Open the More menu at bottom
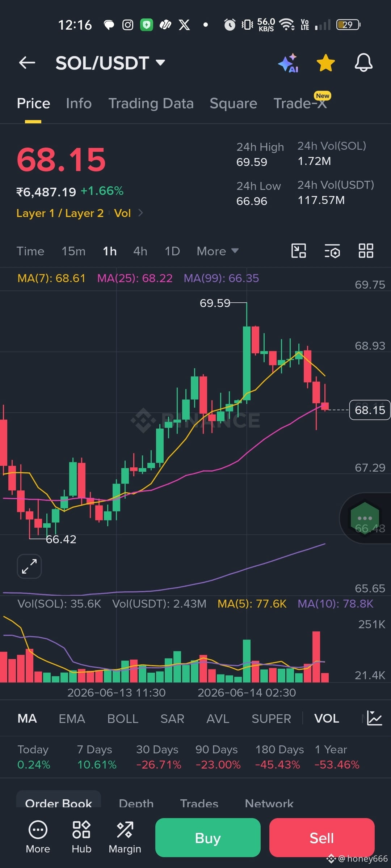Screen dimensions: 391x868 coord(38,837)
